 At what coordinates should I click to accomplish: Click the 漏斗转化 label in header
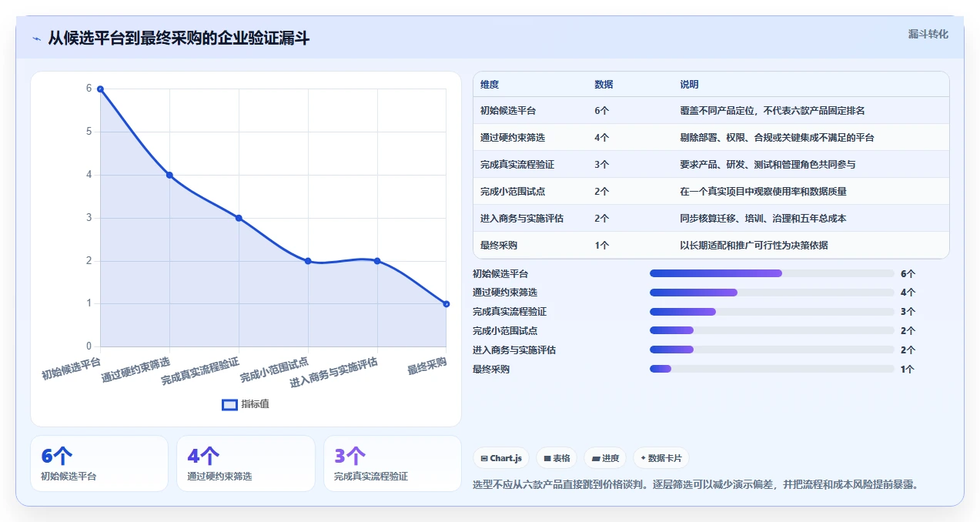[928, 35]
